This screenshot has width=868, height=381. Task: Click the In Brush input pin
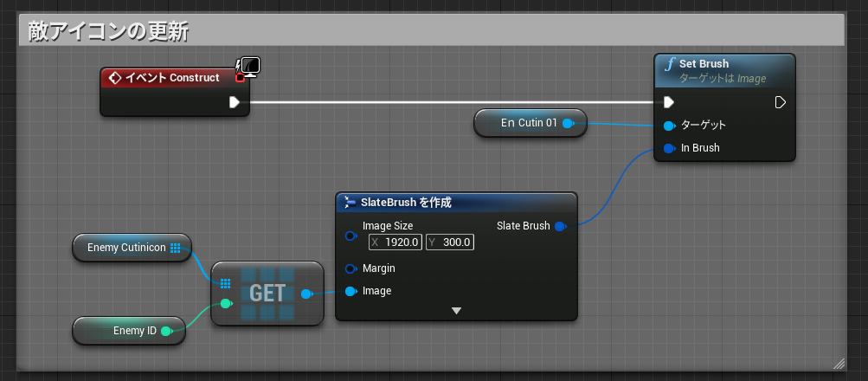(669, 148)
